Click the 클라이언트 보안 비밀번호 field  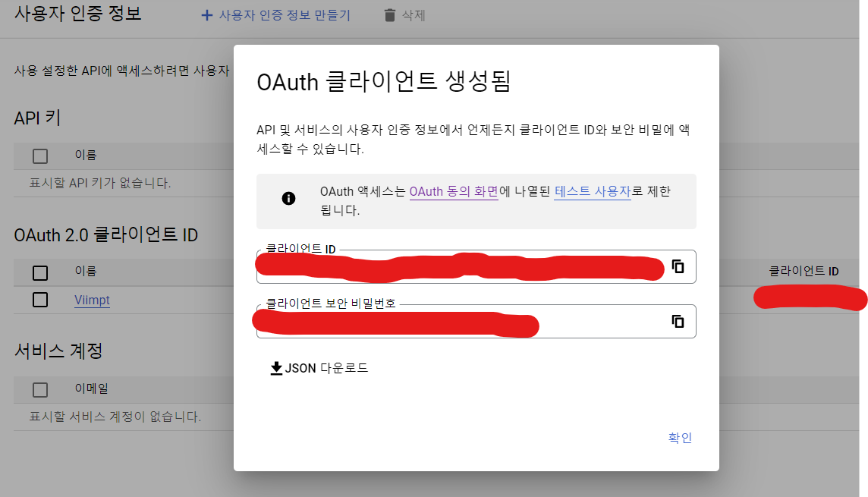pos(476,321)
